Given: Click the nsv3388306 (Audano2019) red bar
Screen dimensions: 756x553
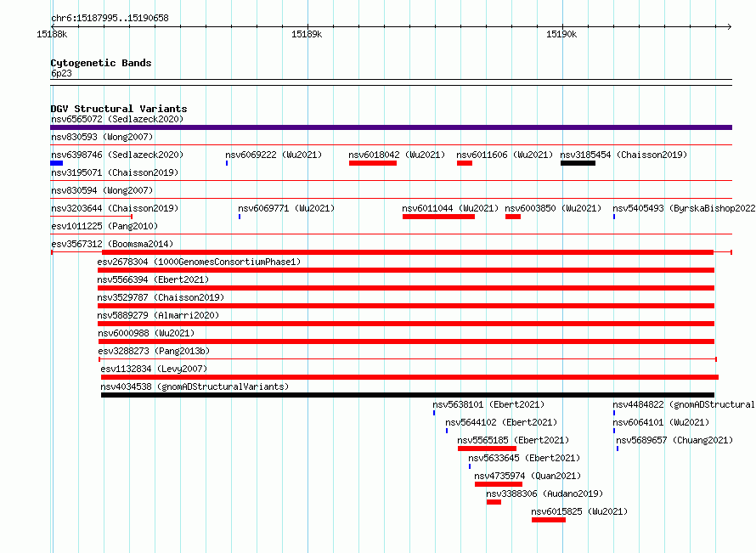Looking at the screenshot, I should [x=494, y=502].
